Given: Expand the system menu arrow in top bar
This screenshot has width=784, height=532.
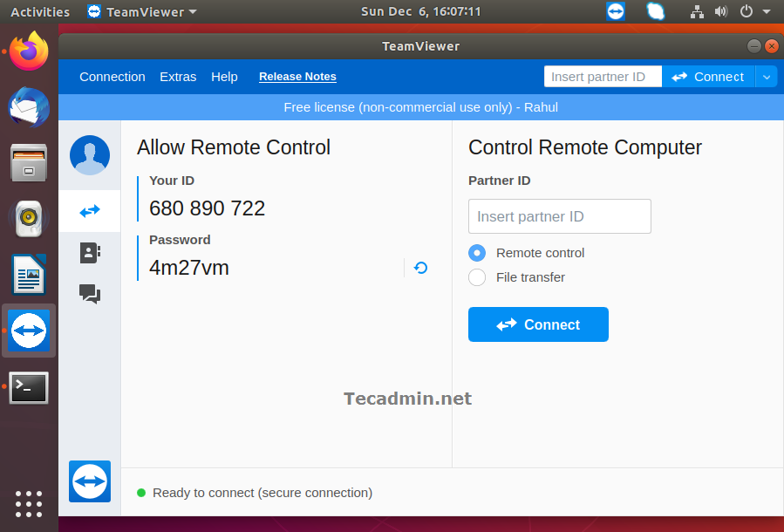Looking at the screenshot, I should [x=767, y=11].
